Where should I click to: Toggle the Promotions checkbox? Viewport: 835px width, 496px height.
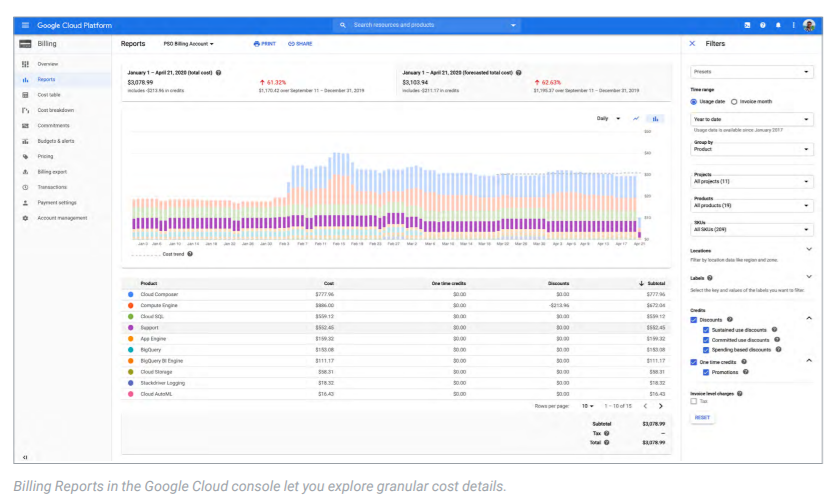[x=706, y=372]
